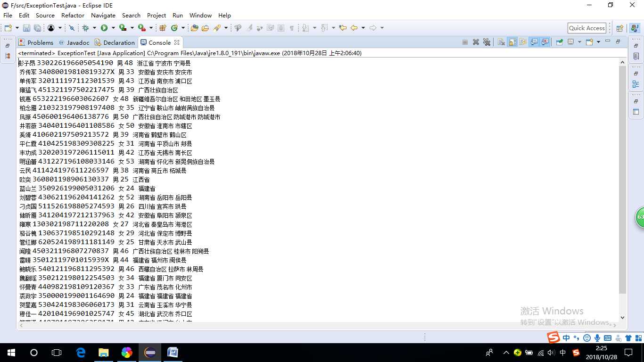Open the External Tools dropdown arrow

(151, 28)
